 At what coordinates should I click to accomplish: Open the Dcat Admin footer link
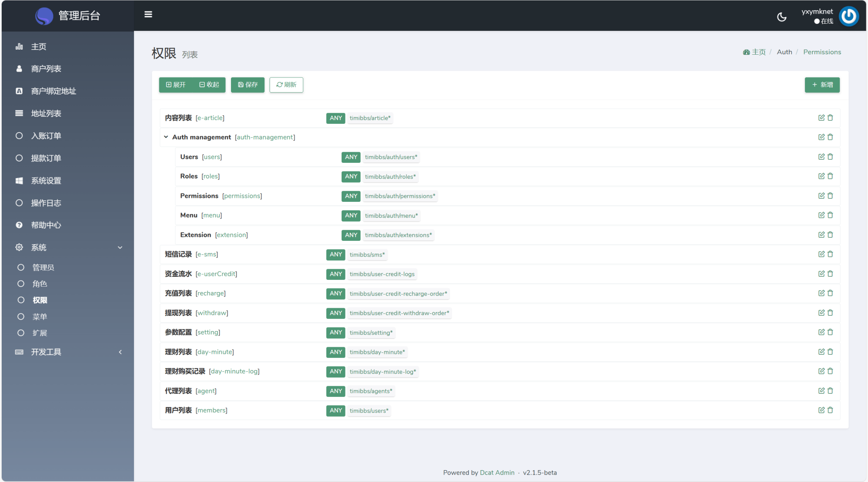coord(497,473)
